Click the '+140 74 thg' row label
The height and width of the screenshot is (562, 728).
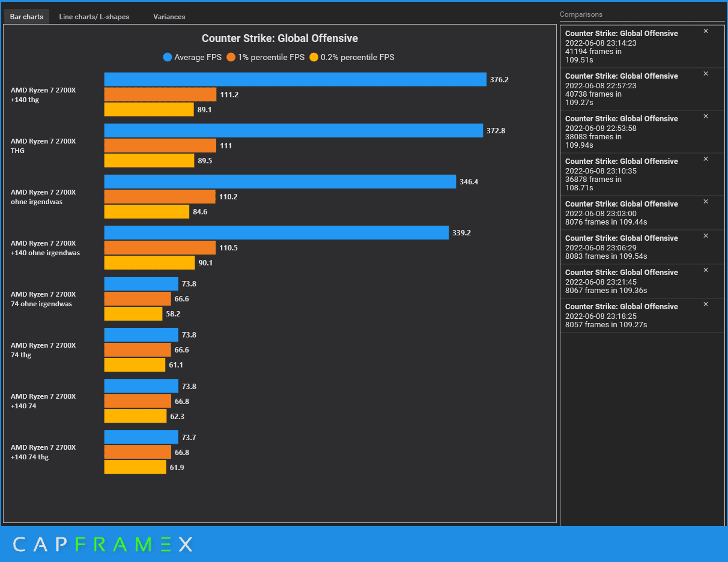click(43, 452)
